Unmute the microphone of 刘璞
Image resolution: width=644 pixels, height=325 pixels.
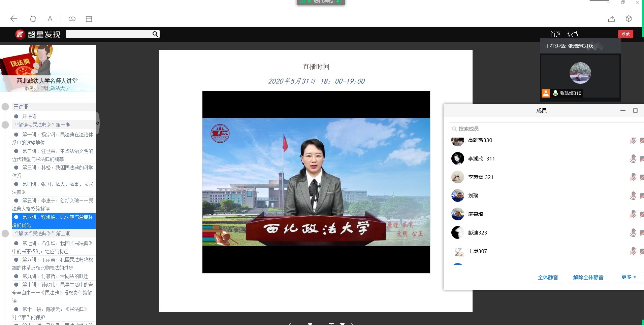(633, 195)
